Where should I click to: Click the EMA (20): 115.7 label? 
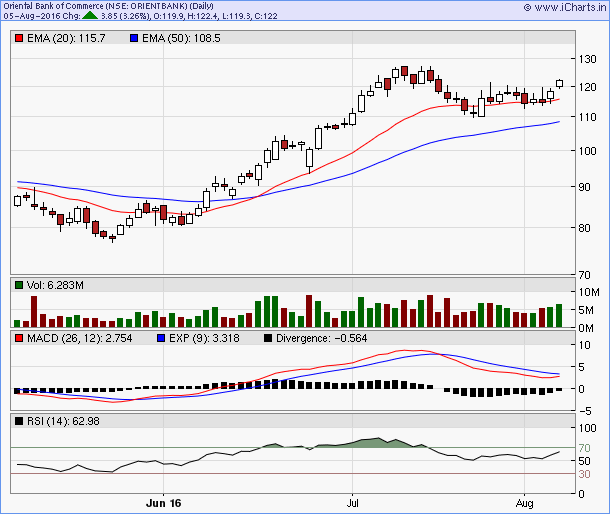[66, 39]
